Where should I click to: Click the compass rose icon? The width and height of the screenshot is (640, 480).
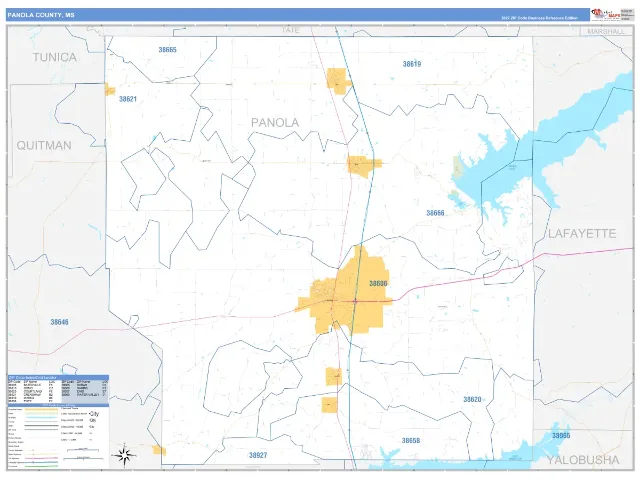pos(124,455)
